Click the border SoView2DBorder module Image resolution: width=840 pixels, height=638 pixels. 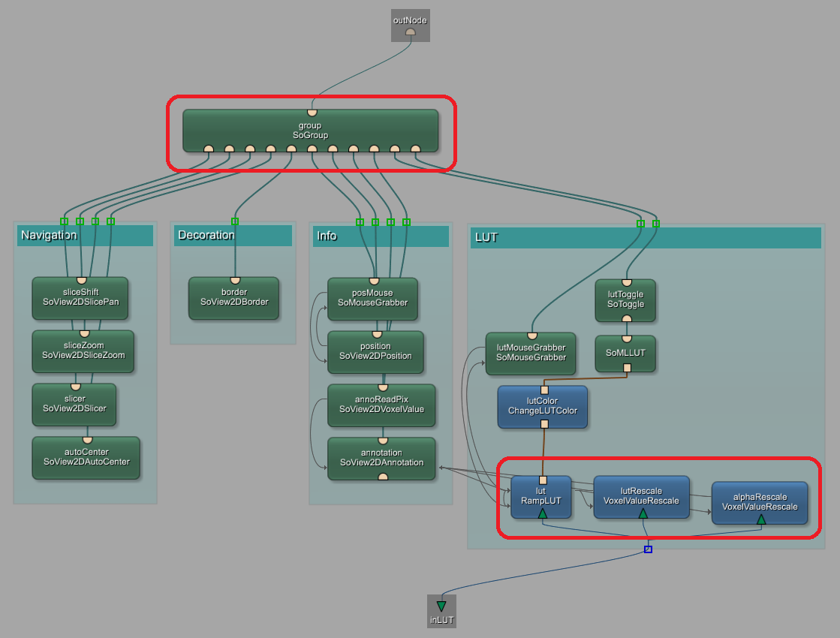[x=233, y=297]
